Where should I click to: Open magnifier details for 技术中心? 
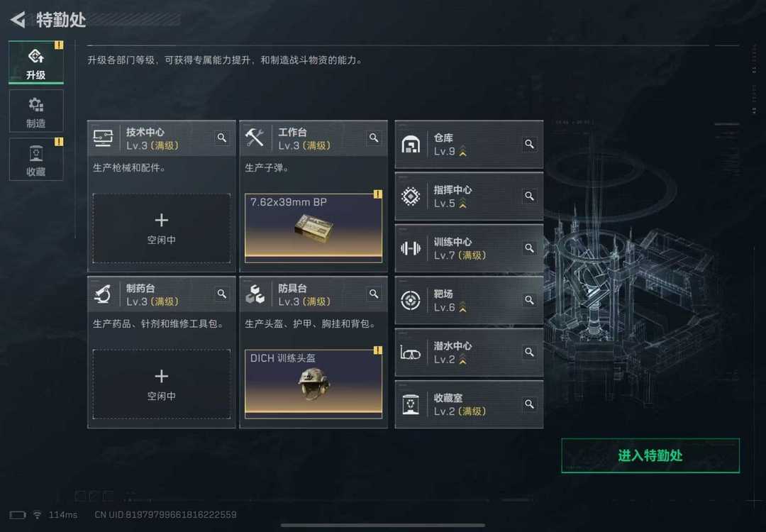coord(222,138)
